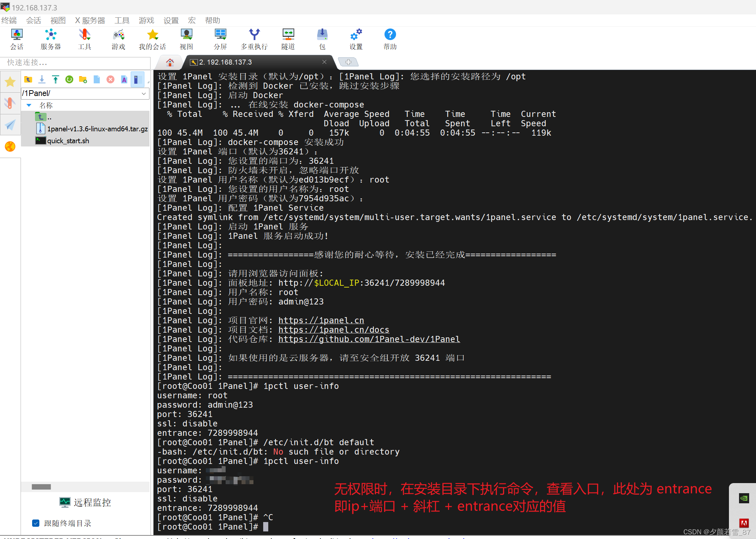Click the red delete icon in SFTP toolbar
Viewport: 756px width, 539px height.
[110, 79]
